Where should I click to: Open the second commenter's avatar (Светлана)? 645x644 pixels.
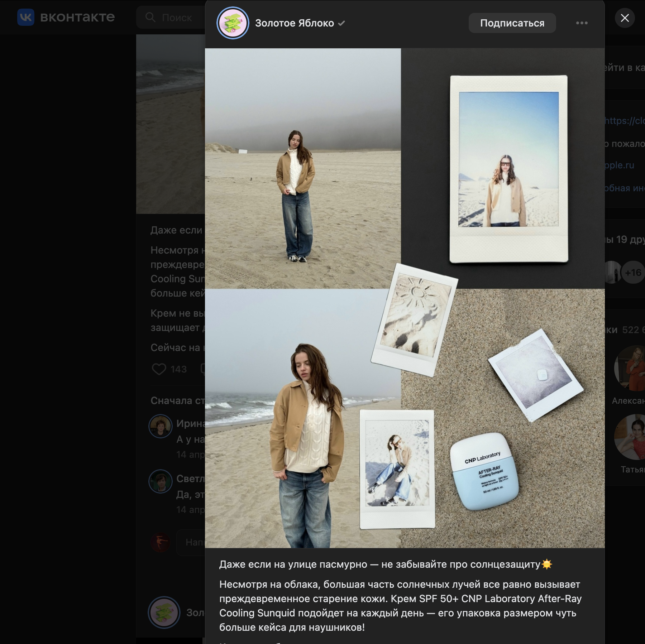160,481
